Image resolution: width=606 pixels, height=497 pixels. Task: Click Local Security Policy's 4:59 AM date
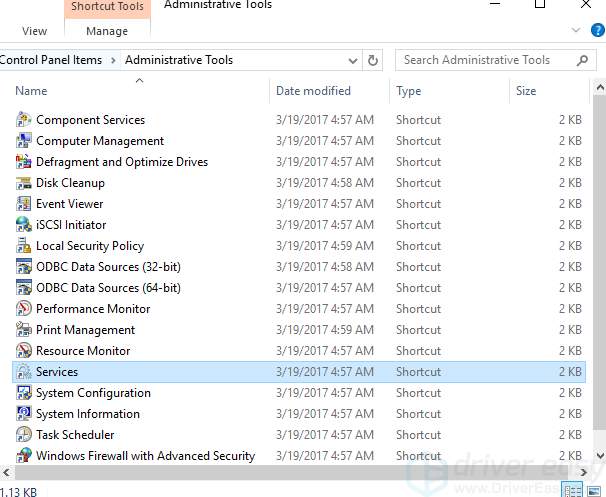click(325, 246)
